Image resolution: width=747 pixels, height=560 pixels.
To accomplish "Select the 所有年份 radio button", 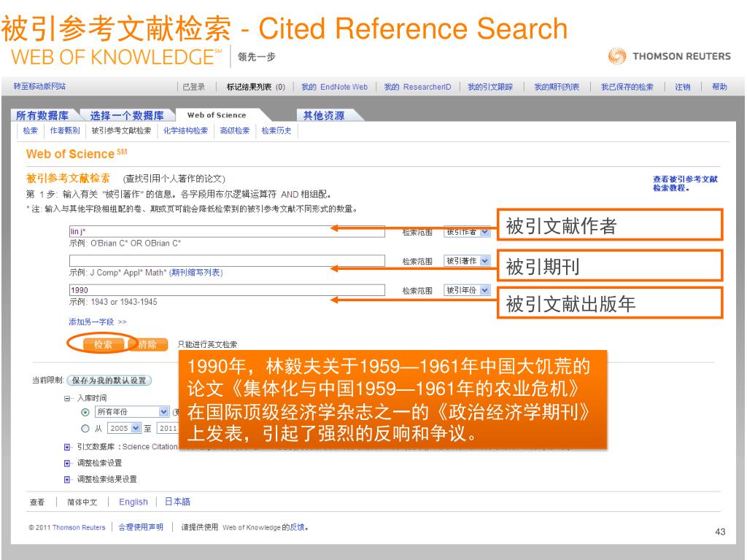I will [85, 413].
